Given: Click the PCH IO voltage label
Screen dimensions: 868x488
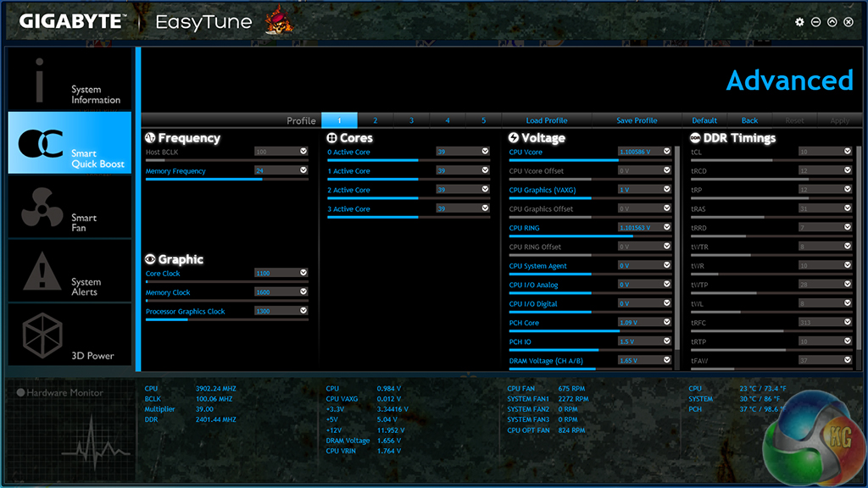Looking at the screenshot, I should (x=520, y=341).
